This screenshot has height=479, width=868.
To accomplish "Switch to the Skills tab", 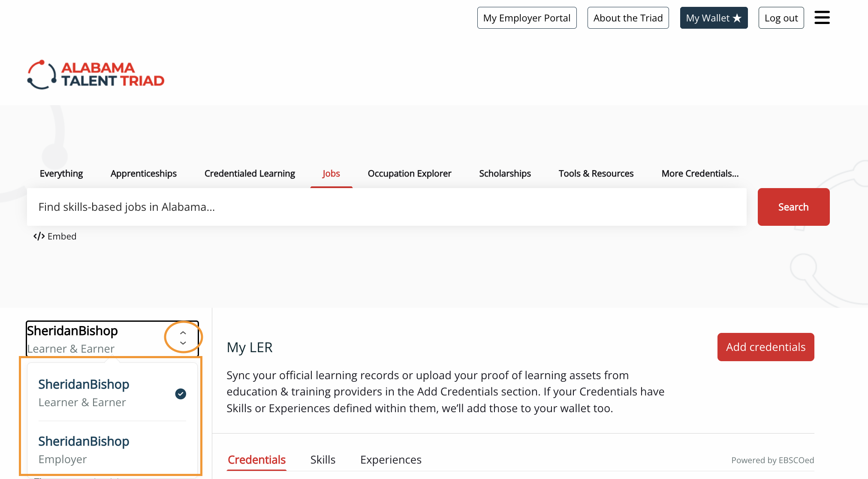I will (x=322, y=460).
